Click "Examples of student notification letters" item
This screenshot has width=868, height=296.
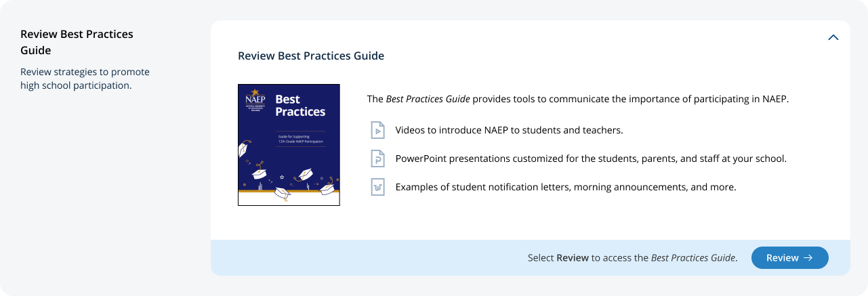coord(565,187)
